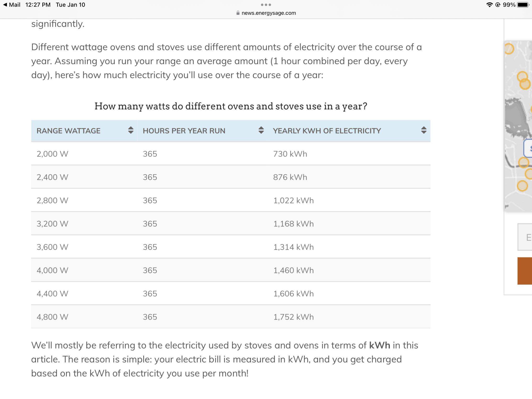Tap the sidebar input field
This screenshot has width=532, height=399.
tap(525, 237)
